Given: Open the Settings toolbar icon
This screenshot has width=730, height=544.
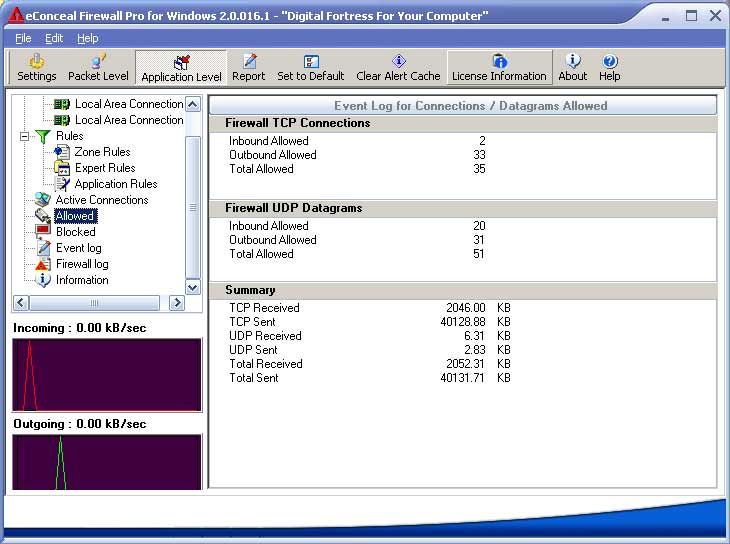Looking at the screenshot, I should (x=36, y=61).
